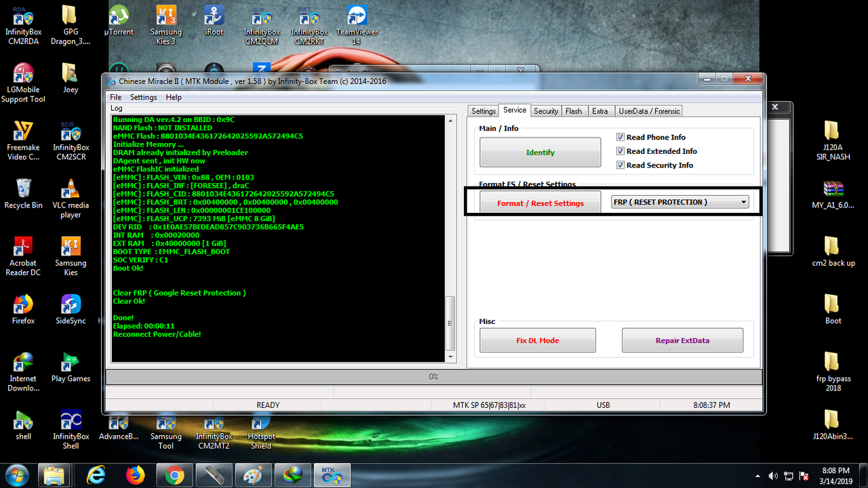The height and width of the screenshot is (488, 868).
Task: Show hidden tray icons arrow
Action: 758,476
